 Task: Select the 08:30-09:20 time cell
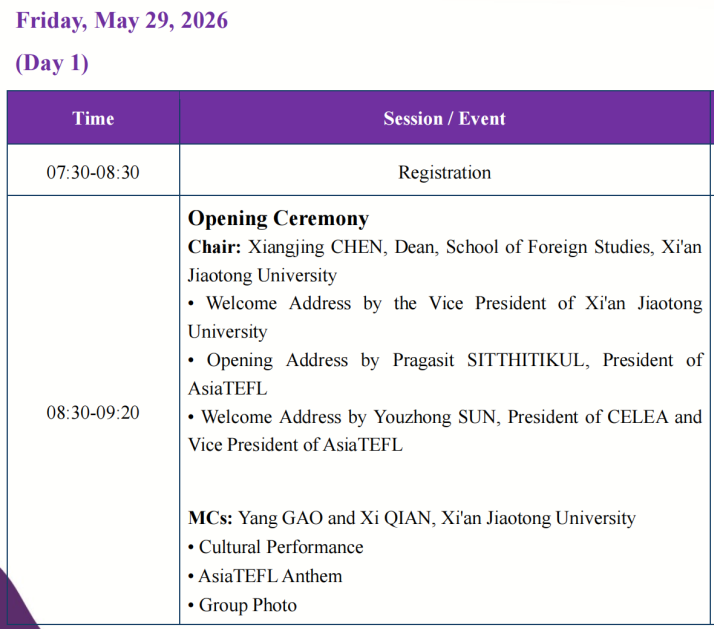(93, 413)
